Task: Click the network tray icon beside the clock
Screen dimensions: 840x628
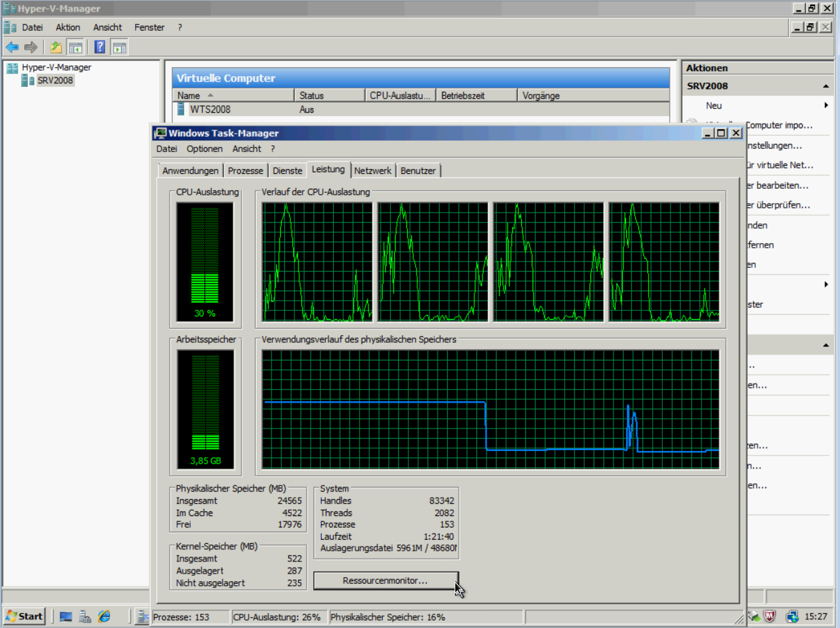Action: [x=792, y=616]
